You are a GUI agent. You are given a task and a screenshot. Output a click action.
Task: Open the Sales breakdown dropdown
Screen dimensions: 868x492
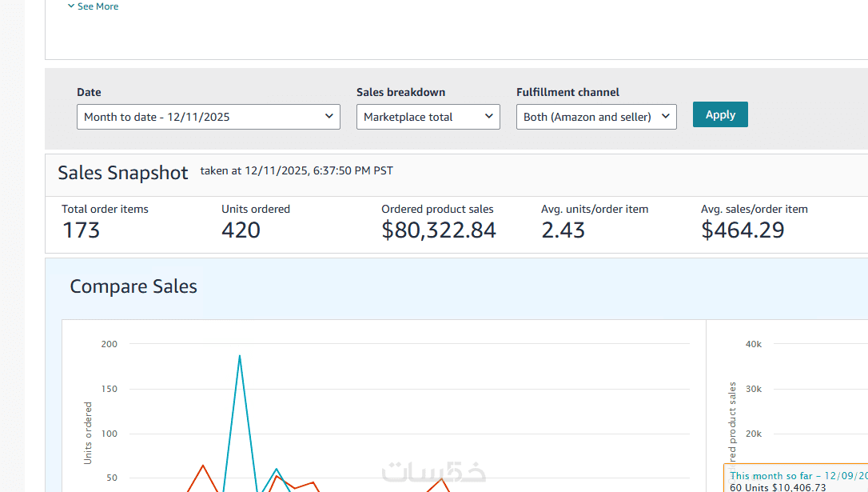428,117
